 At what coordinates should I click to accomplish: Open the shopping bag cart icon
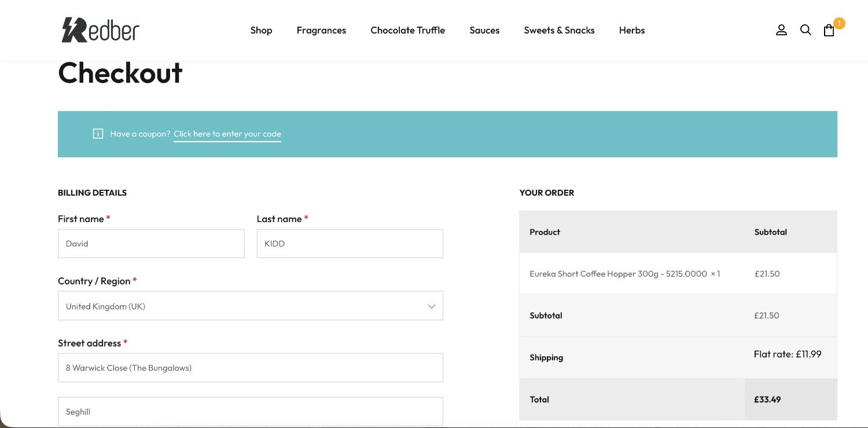[x=829, y=31]
